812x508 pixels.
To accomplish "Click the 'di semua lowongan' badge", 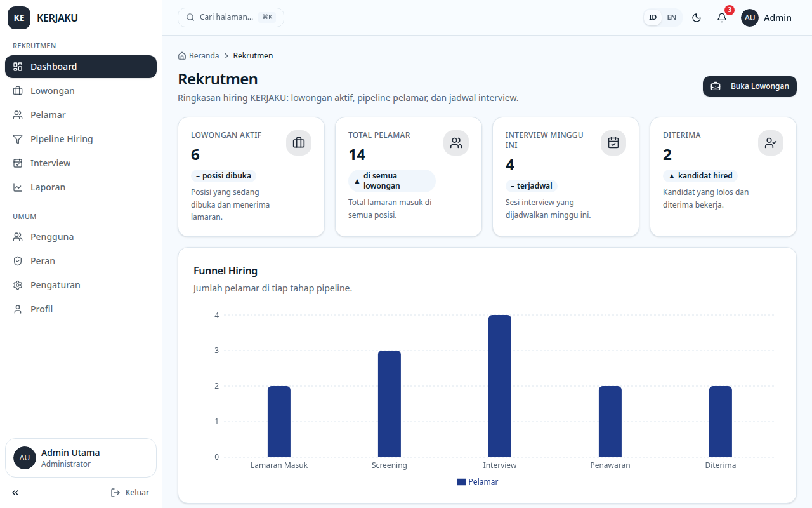I will [x=392, y=181].
